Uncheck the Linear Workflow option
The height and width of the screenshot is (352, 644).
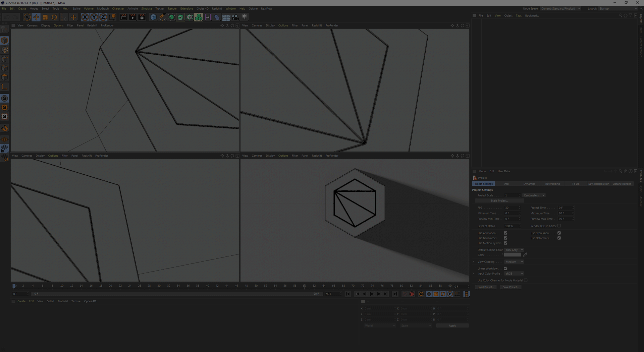tap(505, 269)
